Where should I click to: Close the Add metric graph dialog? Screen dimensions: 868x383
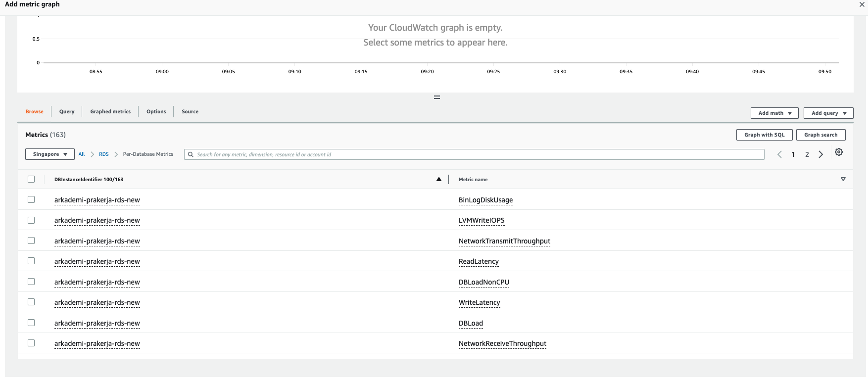862,4
